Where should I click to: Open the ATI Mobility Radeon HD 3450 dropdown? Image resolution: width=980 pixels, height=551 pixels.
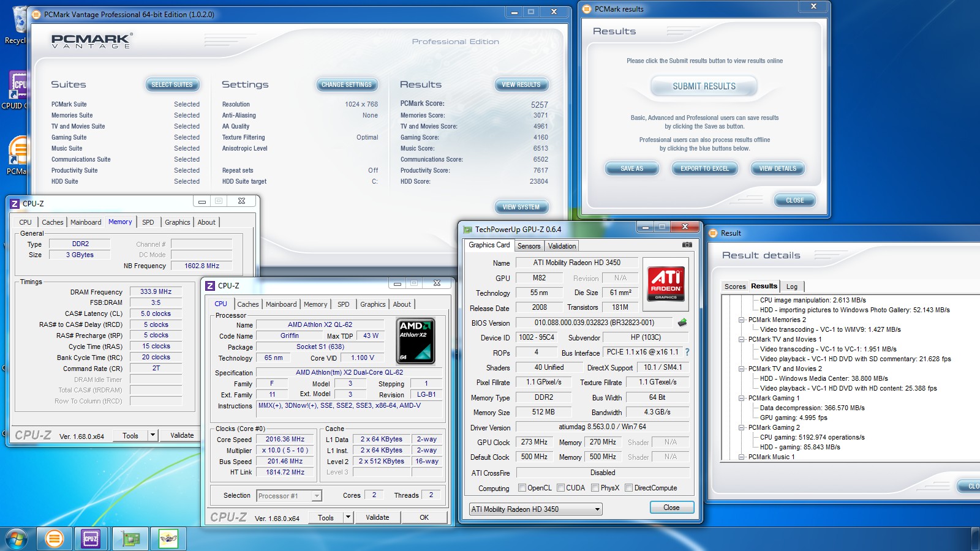(x=536, y=509)
